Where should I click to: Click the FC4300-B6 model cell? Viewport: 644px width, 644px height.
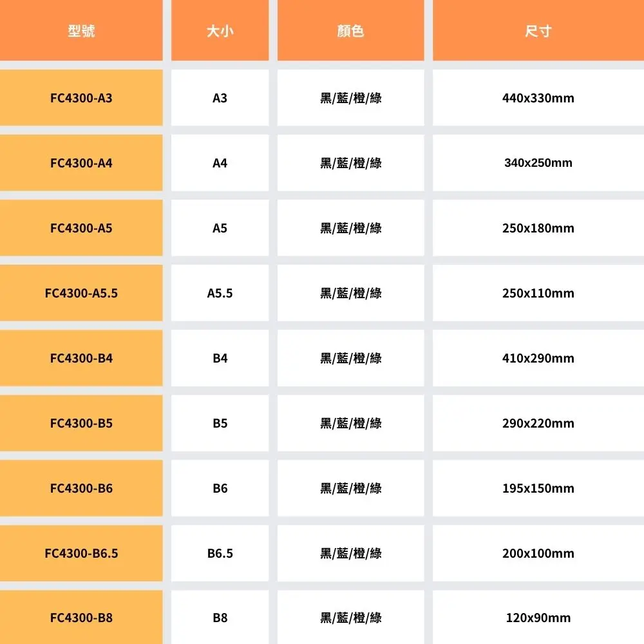point(81,488)
